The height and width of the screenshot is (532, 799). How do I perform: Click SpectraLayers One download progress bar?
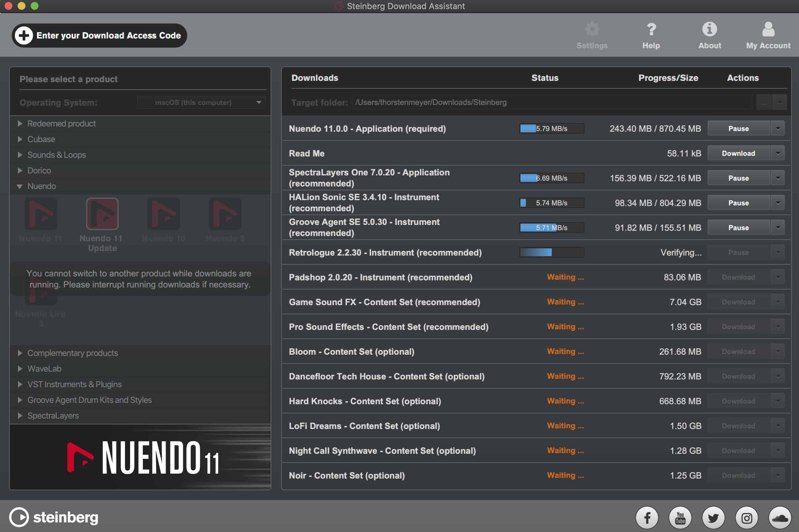pos(551,178)
